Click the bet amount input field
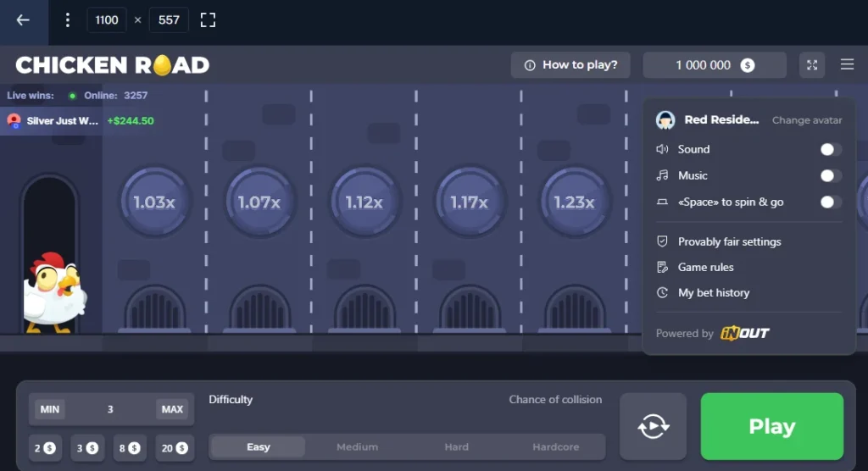 (110, 409)
